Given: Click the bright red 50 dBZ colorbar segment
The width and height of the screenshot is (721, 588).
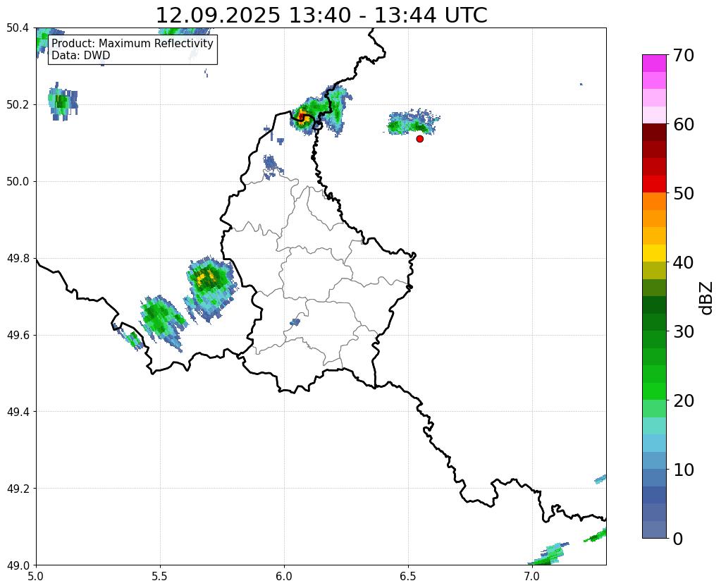Looking at the screenshot, I should 654,184.
